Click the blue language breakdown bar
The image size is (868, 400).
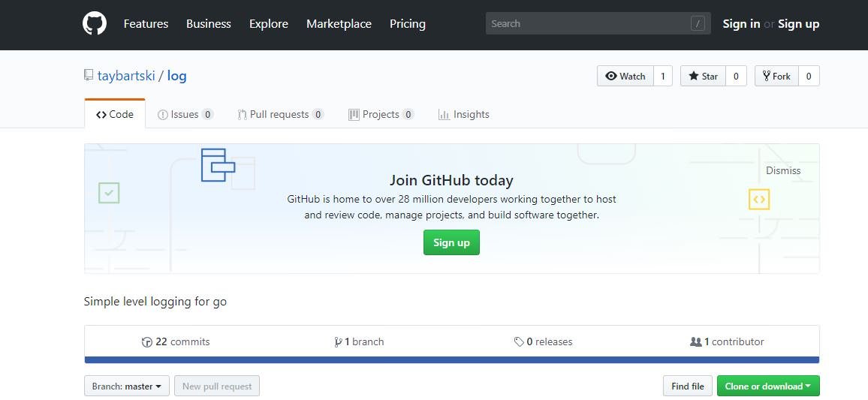[x=452, y=359]
